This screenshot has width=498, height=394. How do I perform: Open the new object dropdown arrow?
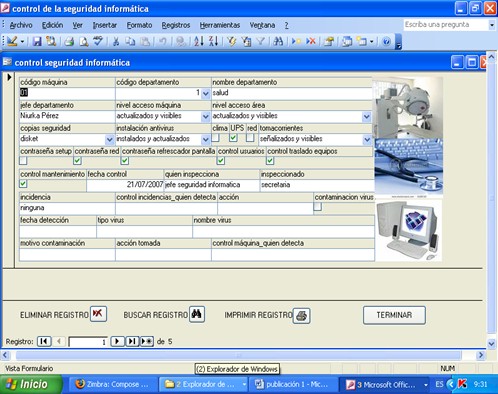tap(371, 42)
